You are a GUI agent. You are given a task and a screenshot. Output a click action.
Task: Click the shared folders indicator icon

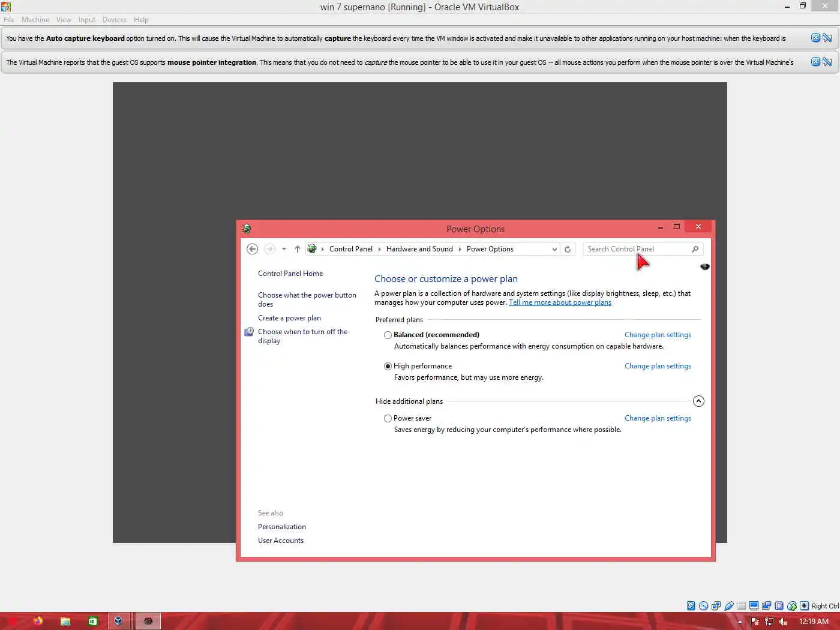pos(741,606)
